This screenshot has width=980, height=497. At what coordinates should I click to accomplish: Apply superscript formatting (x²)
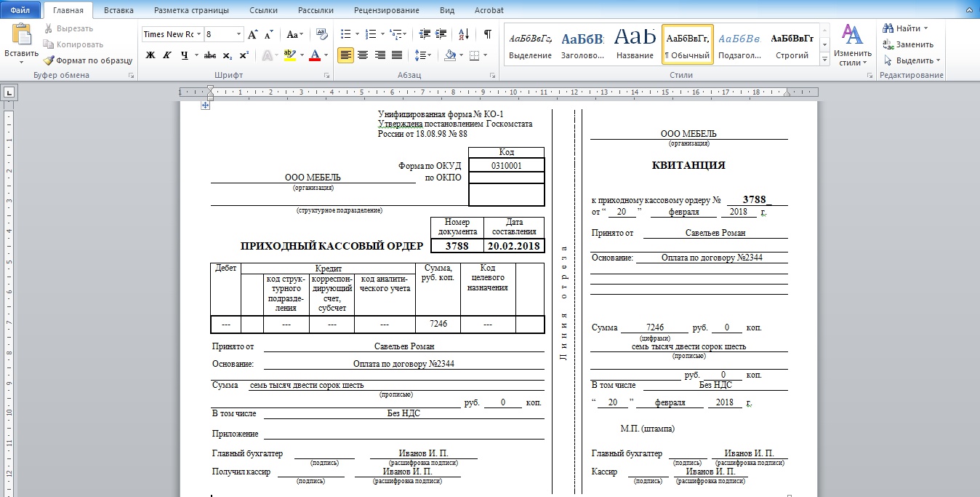[x=244, y=55]
